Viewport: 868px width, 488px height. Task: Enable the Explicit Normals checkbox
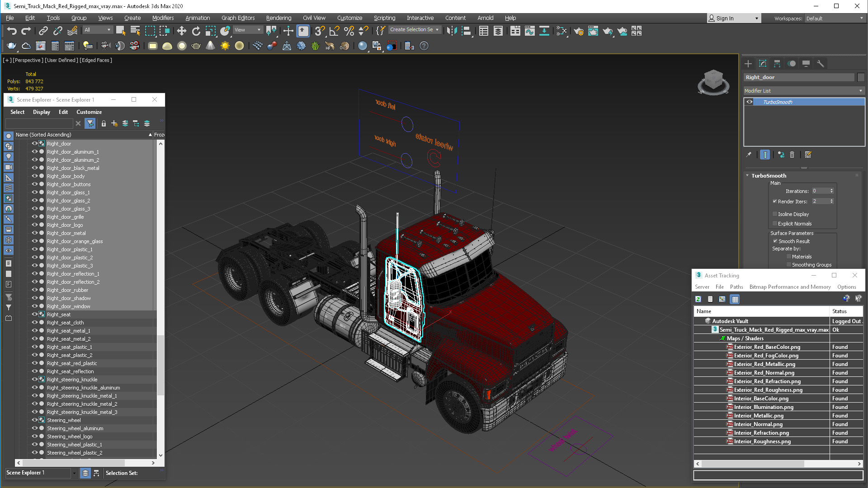(x=775, y=224)
